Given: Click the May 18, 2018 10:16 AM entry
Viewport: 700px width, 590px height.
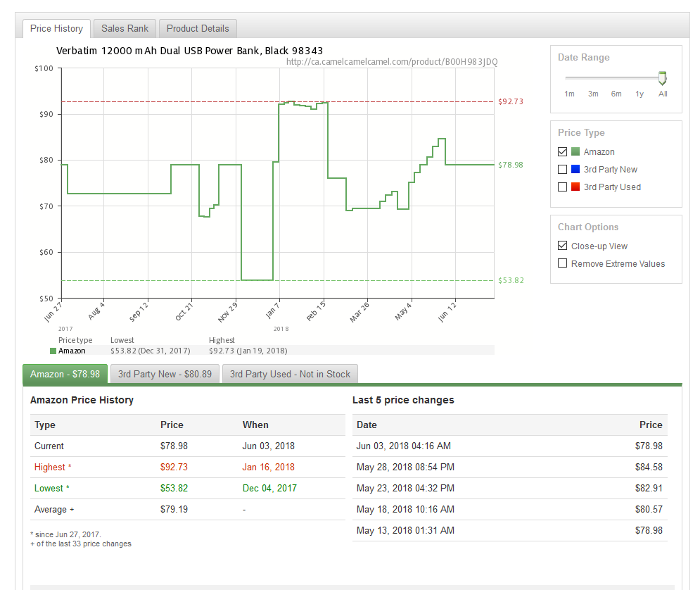Looking at the screenshot, I should [x=405, y=510].
